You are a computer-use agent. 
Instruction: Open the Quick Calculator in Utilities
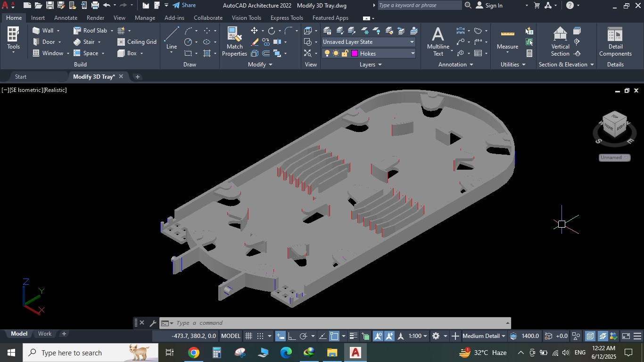529,53
